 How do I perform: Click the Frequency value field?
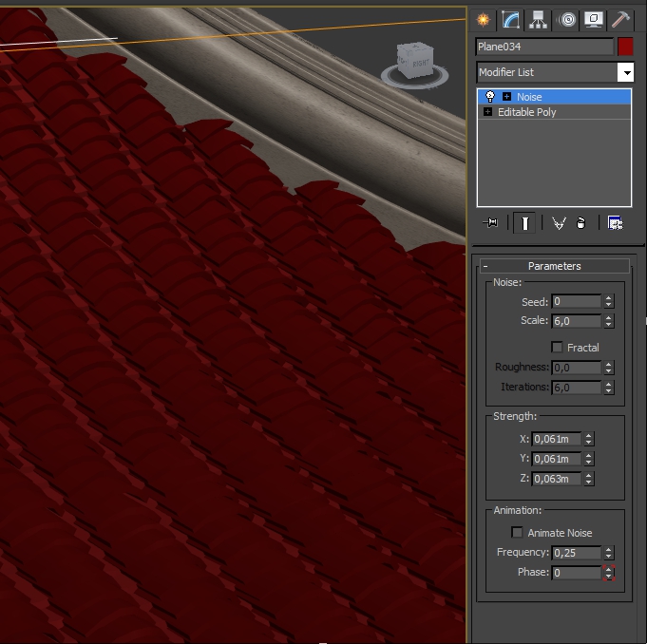(x=576, y=553)
